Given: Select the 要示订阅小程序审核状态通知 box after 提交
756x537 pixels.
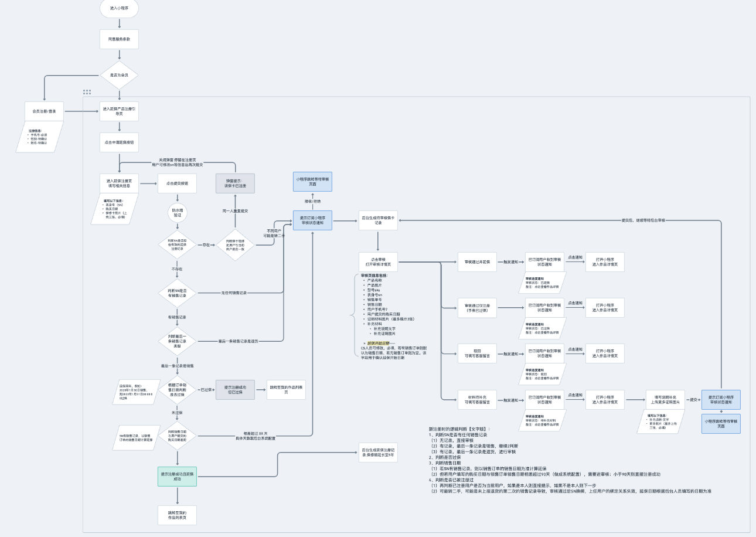Looking at the screenshot, I should pyautogui.click(x=721, y=399).
